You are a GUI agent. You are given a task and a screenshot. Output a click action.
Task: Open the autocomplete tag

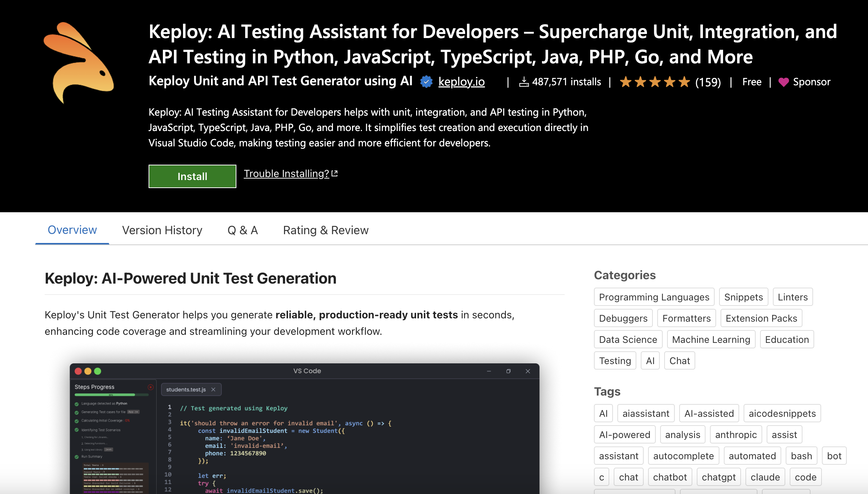pyautogui.click(x=683, y=456)
